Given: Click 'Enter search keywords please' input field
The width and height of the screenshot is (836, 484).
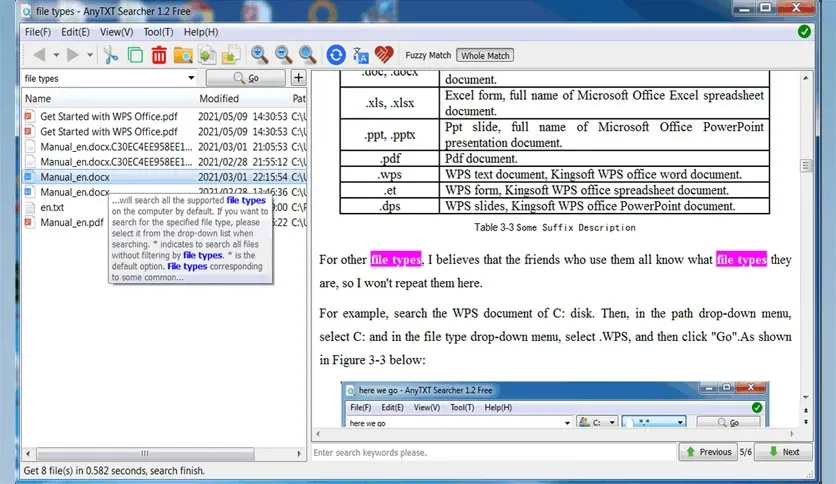Looking at the screenshot, I should pos(493,453).
